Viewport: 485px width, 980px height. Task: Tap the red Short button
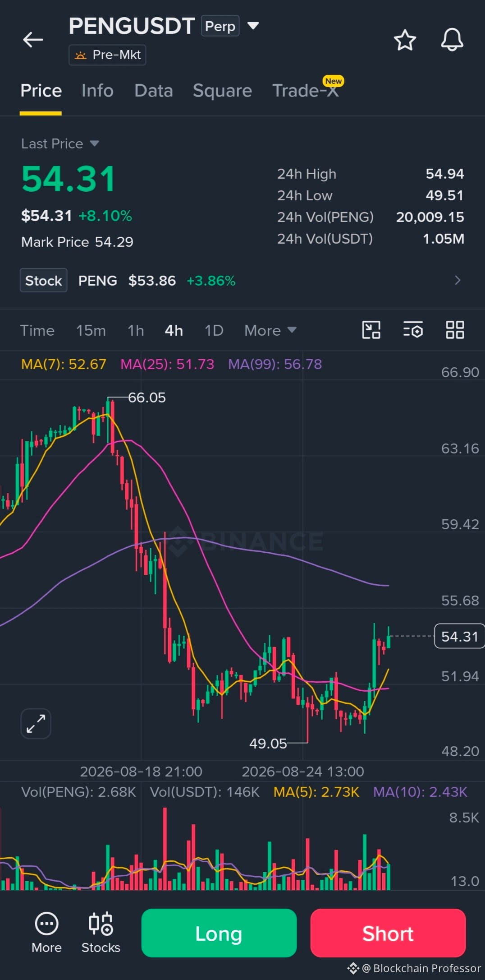pos(388,933)
